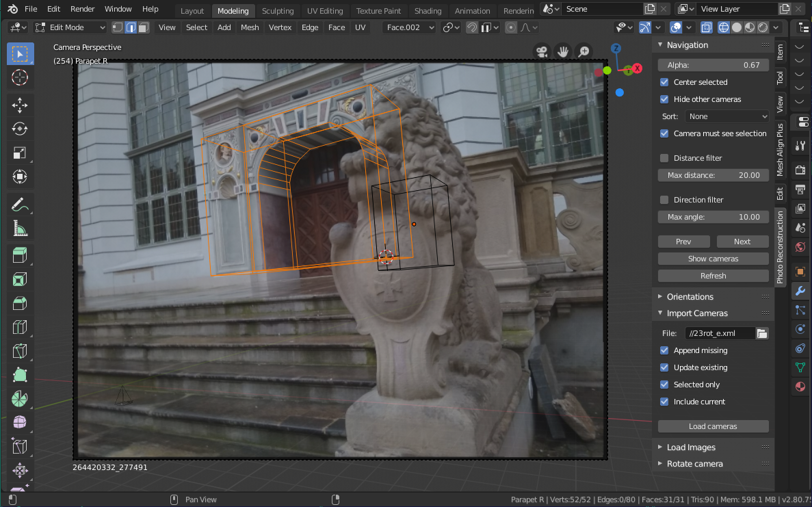Image resolution: width=812 pixels, height=507 pixels.
Task: Disable the Append missing option
Action: click(664, 350)
